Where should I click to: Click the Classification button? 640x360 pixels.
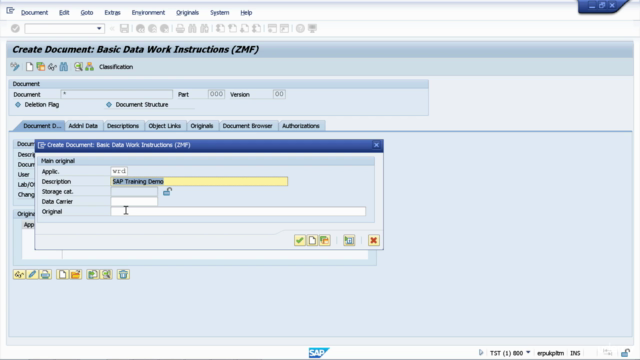pyautogui.click(x=116, y=67)
